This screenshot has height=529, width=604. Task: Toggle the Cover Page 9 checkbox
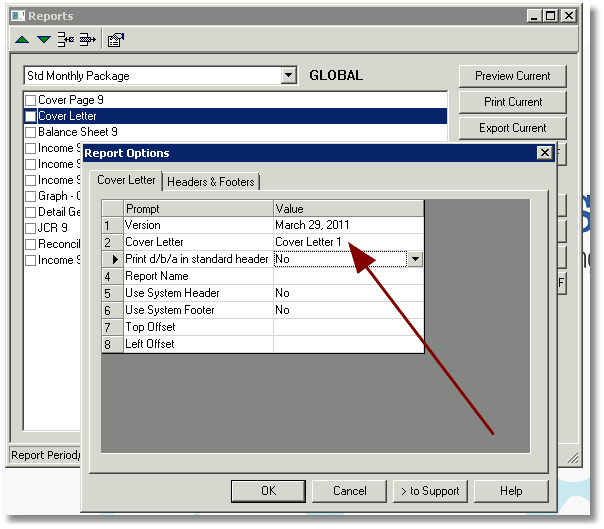tap(30, 101)
